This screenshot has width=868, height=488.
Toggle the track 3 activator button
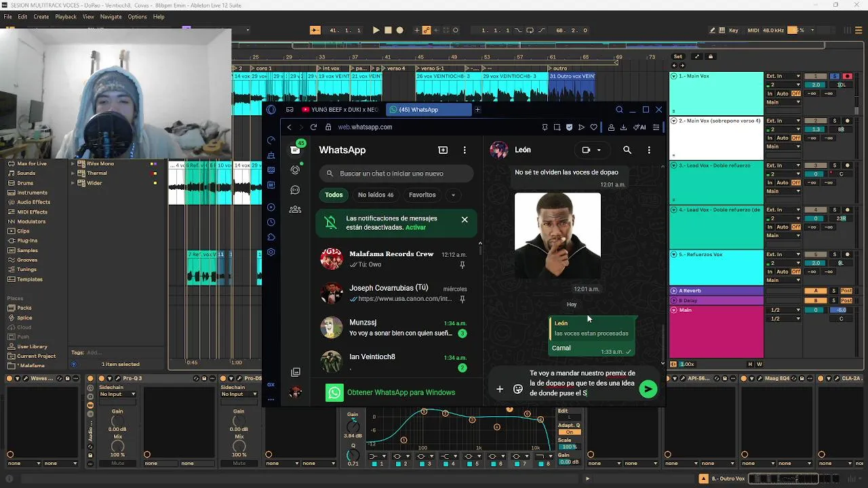coord(816,165)
